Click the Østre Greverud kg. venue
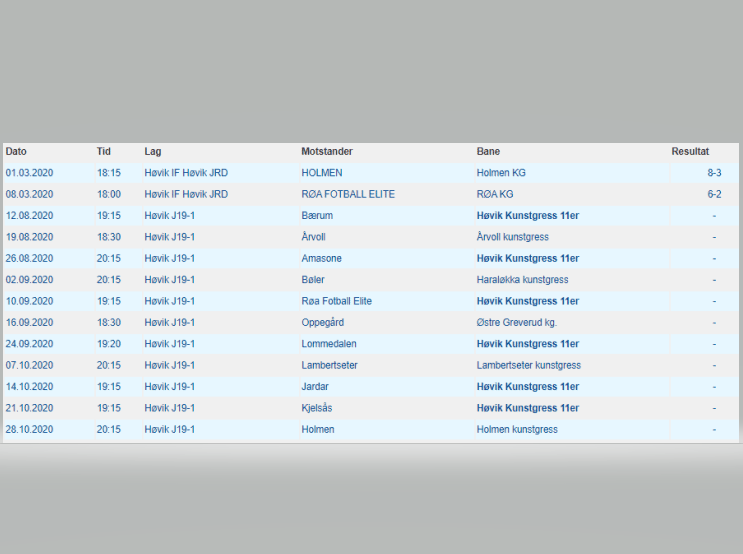This screenshot has height=554, width=743. tap(517, 323)
